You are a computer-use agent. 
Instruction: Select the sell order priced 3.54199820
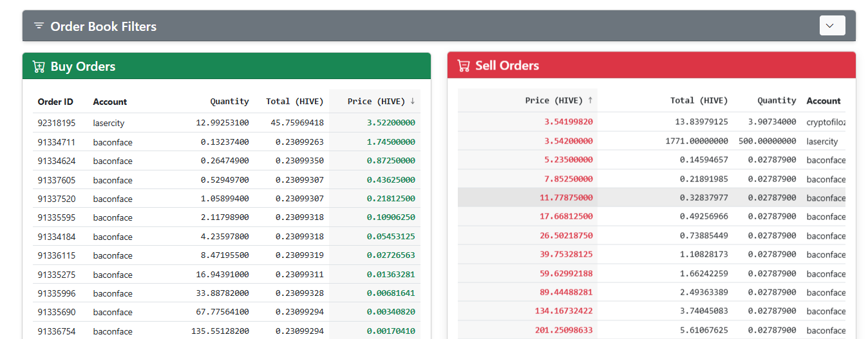pyautogui.click(x=652, y=122)
